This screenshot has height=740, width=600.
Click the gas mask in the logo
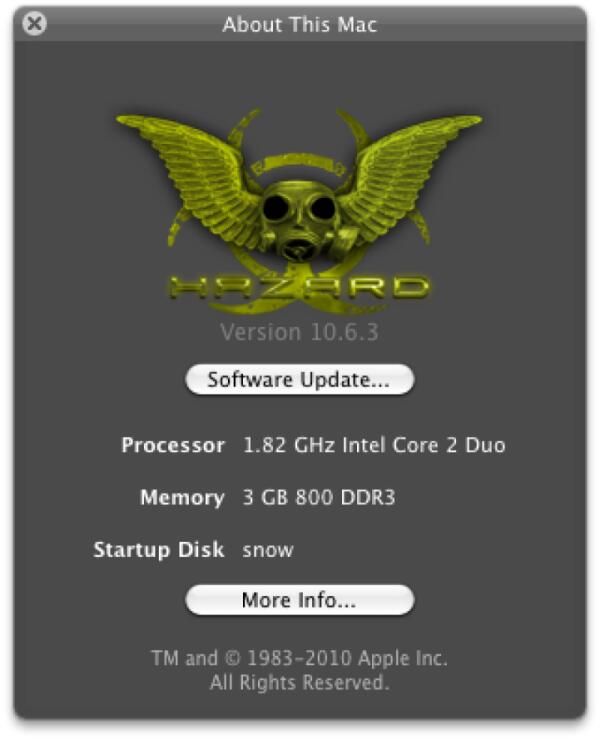pyautogui.click(x=304, y=219)
